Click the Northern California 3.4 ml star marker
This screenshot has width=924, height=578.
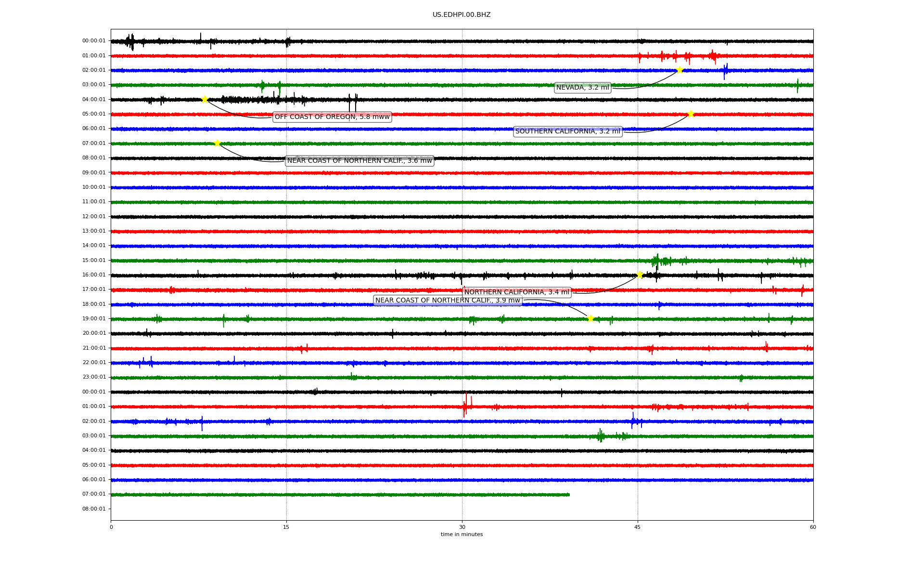tap(640, 275)
